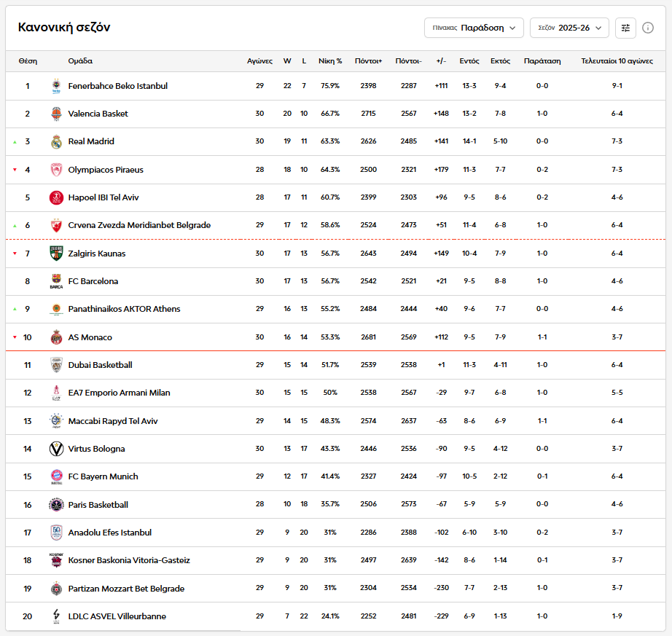The height and width of the screenshot is (636, 672).
Task: Click the info circle icon
Action: click(x=648, y=28)
